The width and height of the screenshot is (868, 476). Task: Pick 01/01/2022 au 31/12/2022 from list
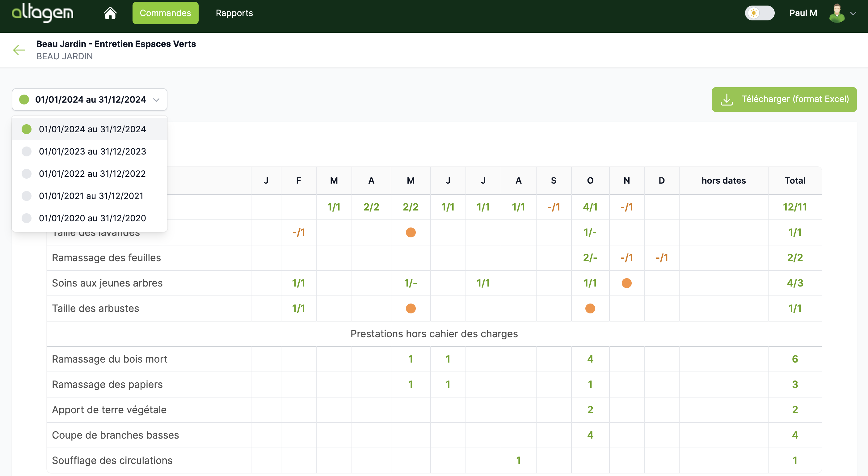click(92, 174)
